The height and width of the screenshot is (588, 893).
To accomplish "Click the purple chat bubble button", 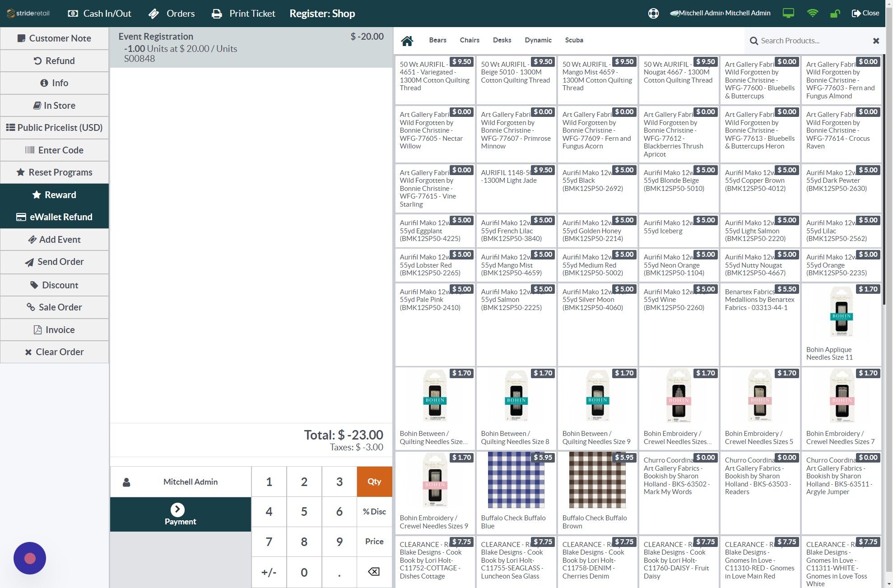I will click(30, 558).
